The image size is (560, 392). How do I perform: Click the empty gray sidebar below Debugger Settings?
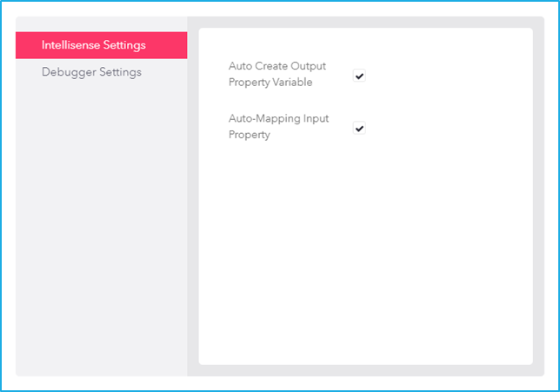click(102, 229)
